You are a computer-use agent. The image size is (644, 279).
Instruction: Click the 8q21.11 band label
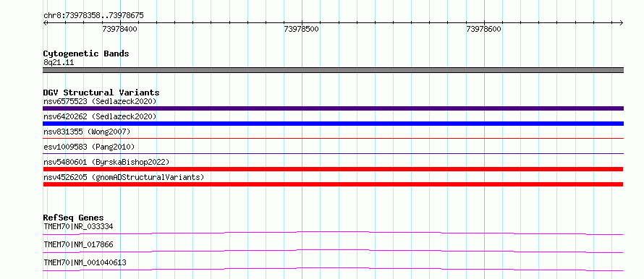59,63
